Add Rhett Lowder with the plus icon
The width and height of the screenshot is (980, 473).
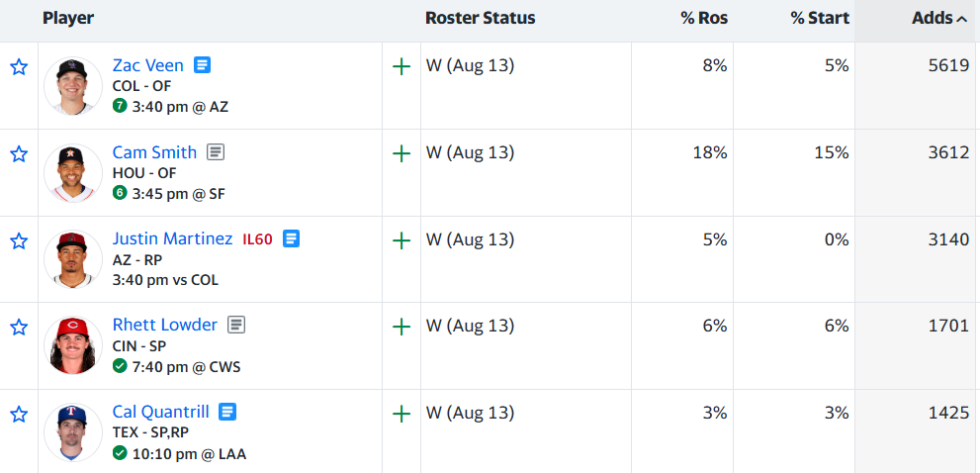click(401, 327)
